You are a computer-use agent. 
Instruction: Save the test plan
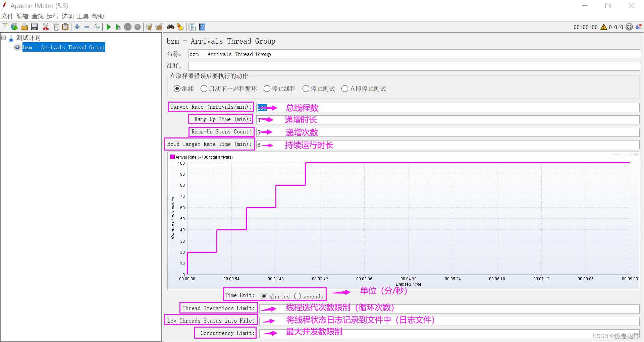[x=34, y=27]
